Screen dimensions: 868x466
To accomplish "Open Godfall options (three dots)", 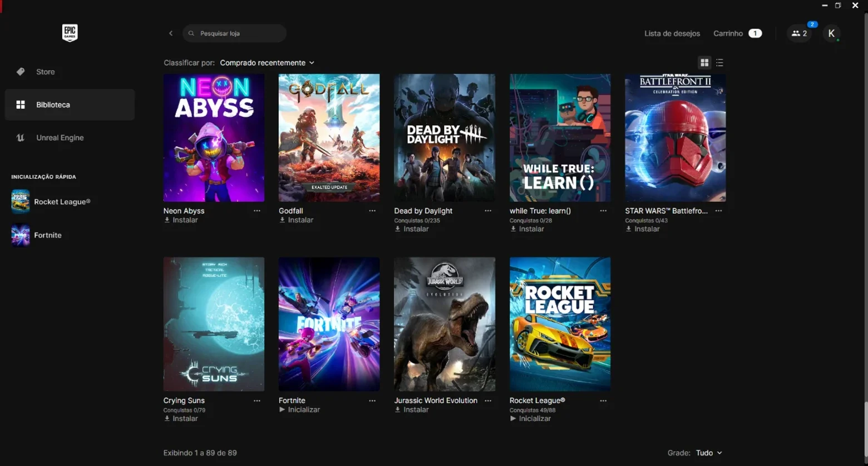I will click(372, 211).
